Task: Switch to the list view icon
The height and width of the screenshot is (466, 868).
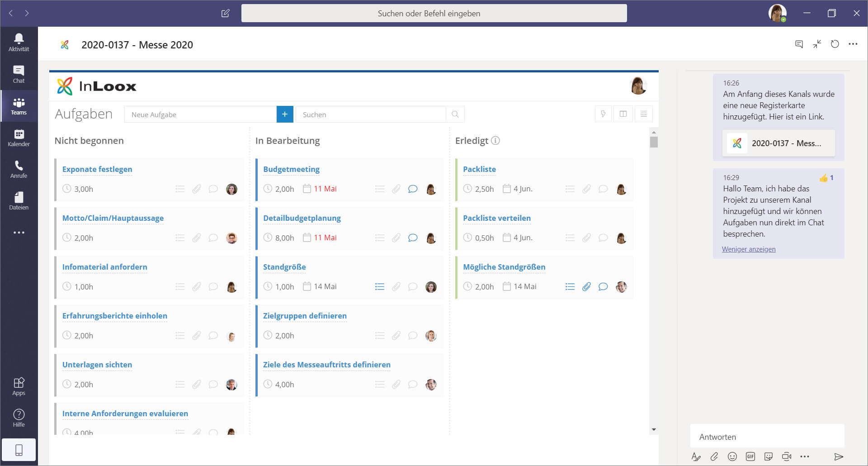Action: coord(643,114)
